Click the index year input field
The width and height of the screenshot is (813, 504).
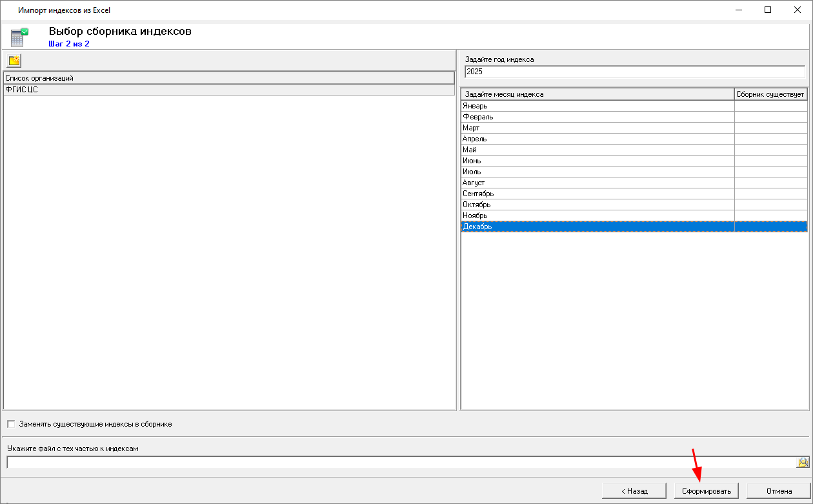point(634,72)
